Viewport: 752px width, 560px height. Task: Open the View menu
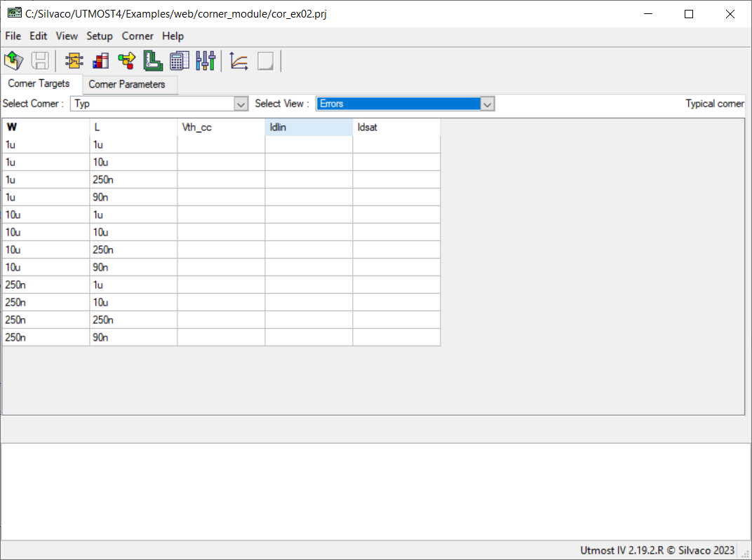click(x=67, y=36)
